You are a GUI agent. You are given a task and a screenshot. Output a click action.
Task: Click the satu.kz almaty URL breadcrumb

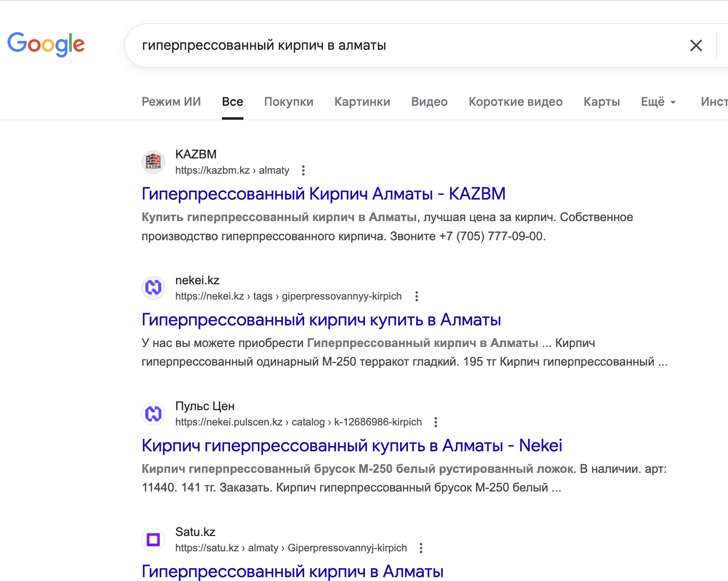pos(291,548)
